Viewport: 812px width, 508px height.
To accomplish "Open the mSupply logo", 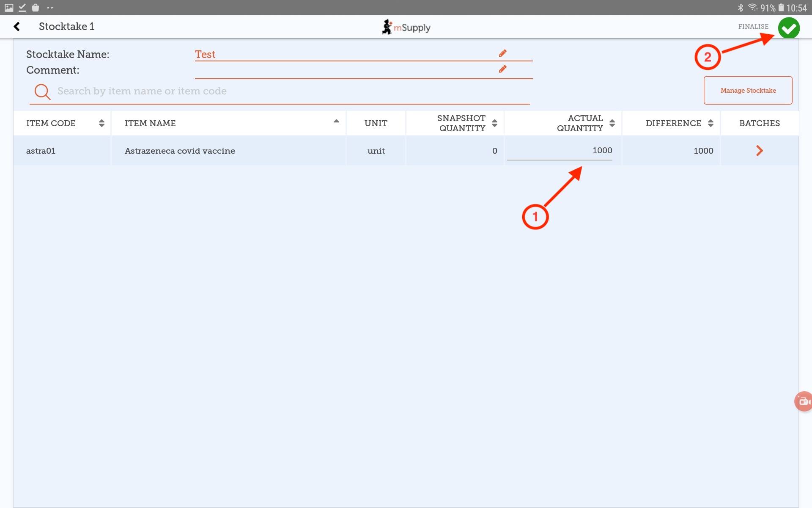I will coord(406,27).
